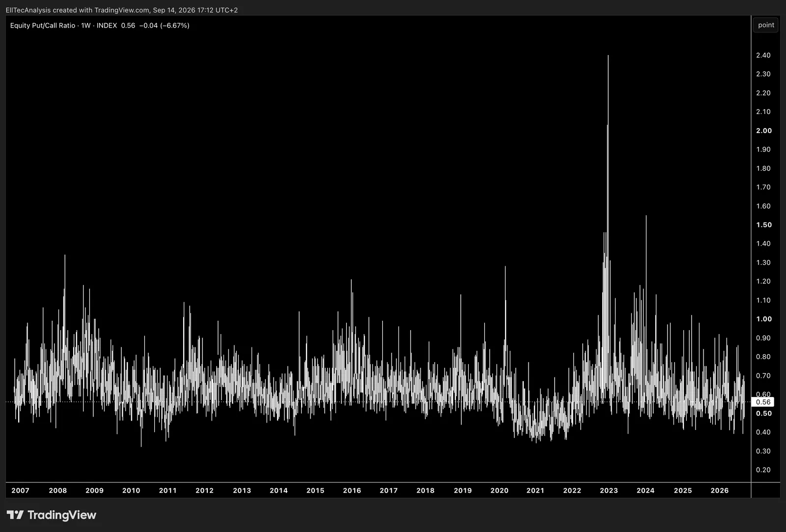Viewport: 786px width, 532px height.
Task: Click the 2015 year label on time axis
Action: (x=315, y=490)
